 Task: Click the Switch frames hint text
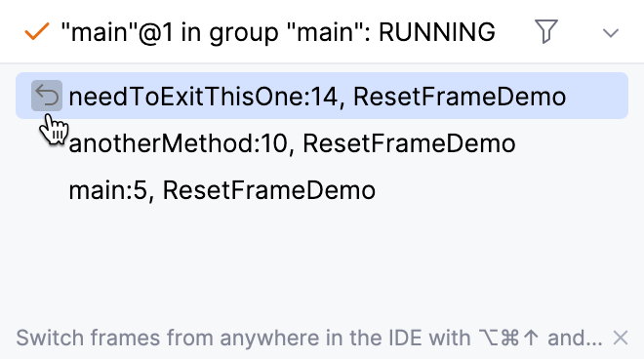coord(309,339)
